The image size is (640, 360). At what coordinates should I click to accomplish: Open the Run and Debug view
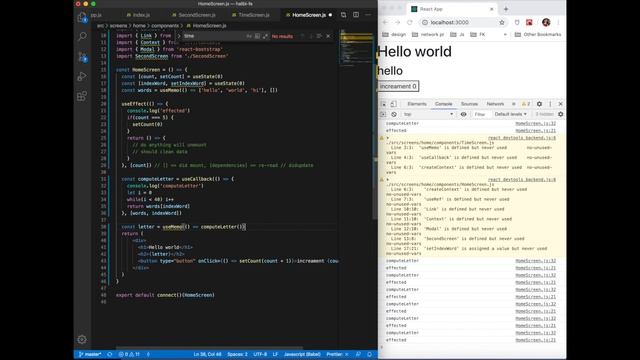(82, 76)
